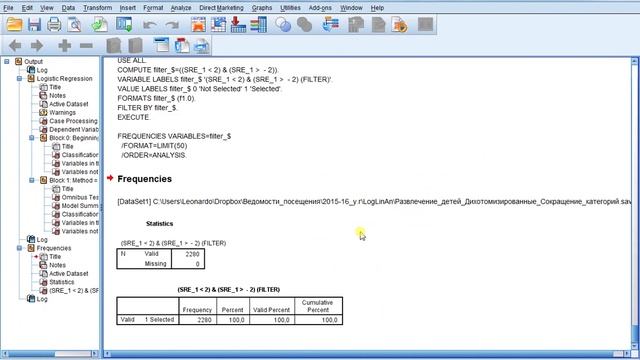Click the Insert Title icon
Image resolution: width=640 pixels, height=360 pixels.
tap(182, 45)
